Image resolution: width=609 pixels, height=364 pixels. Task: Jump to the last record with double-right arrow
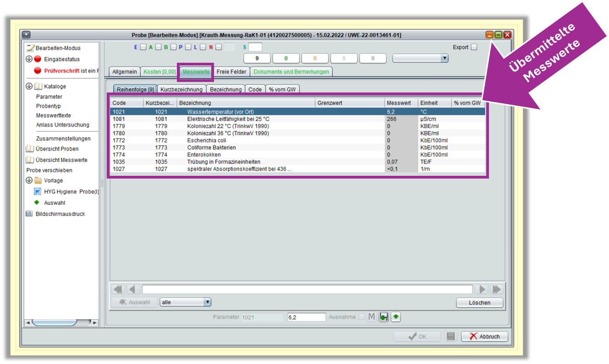tap(496, 289)
